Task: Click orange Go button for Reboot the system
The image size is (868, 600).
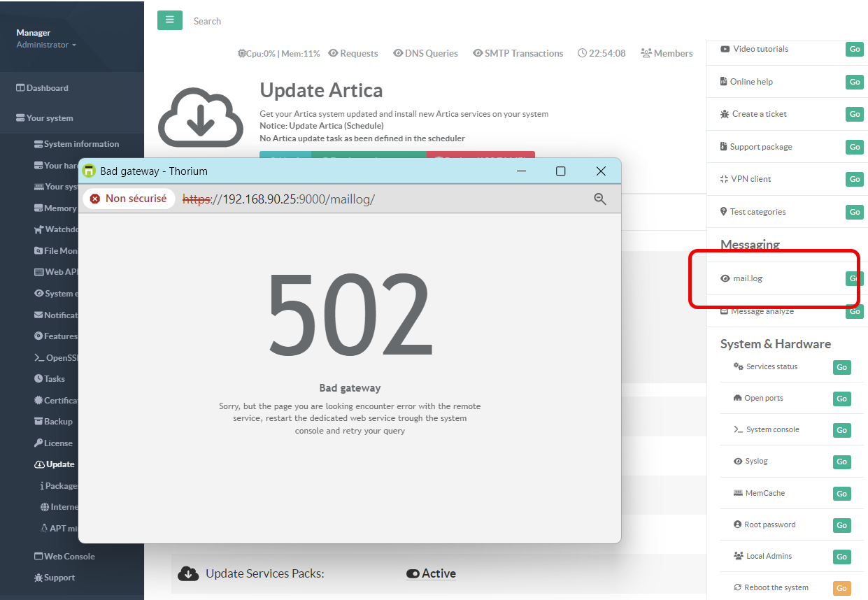Action: click(841, 588)
